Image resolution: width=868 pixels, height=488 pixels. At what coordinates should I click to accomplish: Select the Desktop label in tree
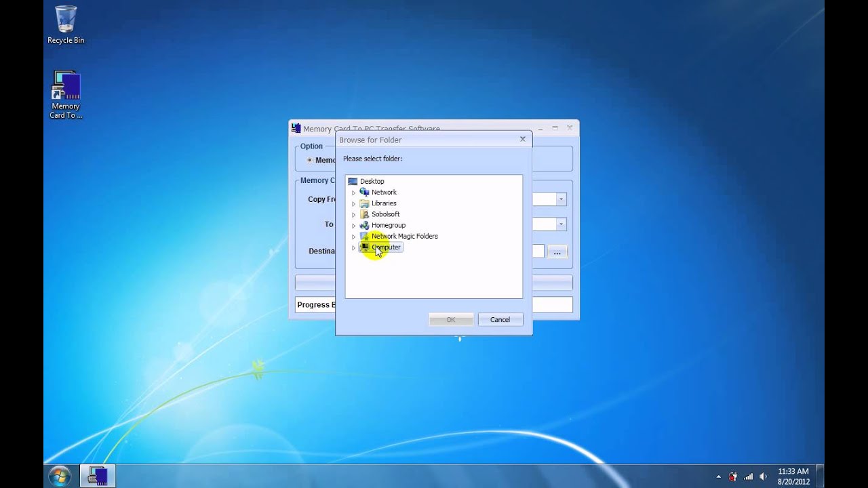tap(372, 181)
